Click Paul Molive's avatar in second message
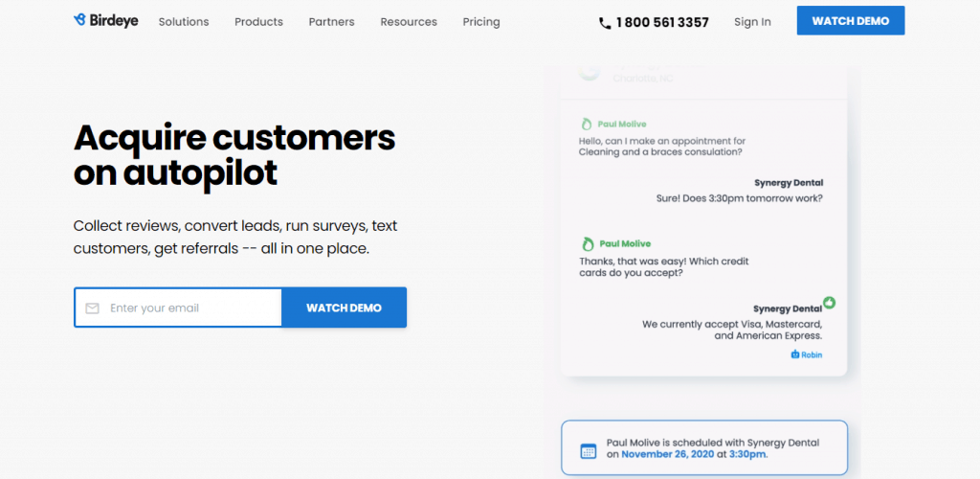980x479 pixels. 587,244
